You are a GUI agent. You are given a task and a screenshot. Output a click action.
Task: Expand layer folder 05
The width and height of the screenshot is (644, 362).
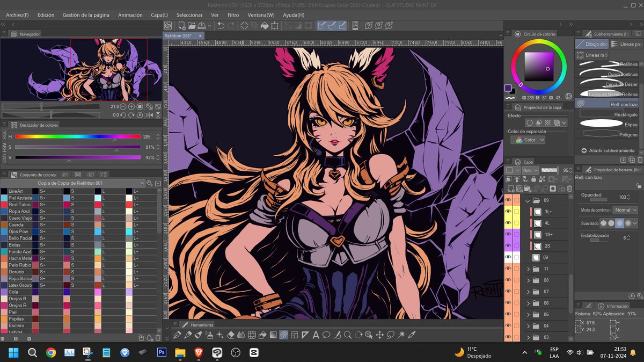(x=528, y=314)
